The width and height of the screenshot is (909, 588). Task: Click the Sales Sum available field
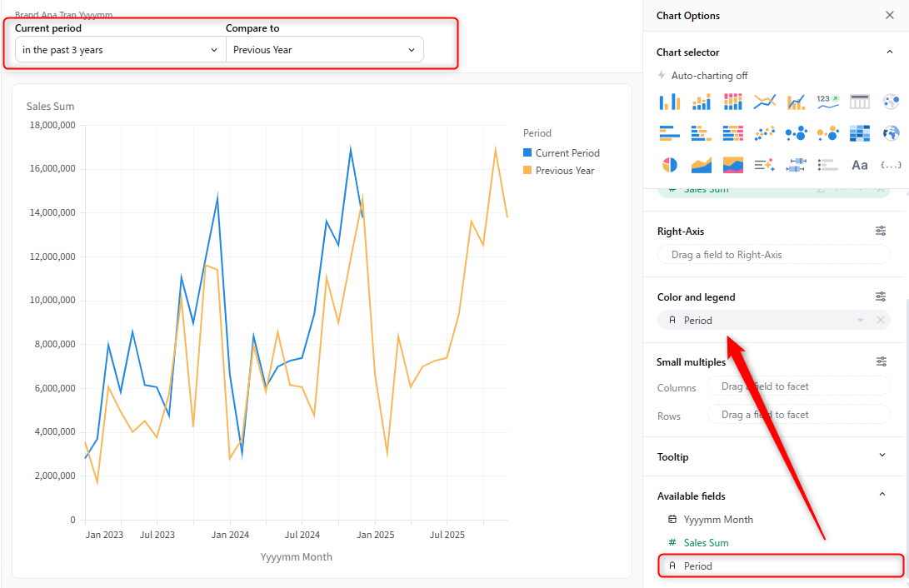click(706, 543)
